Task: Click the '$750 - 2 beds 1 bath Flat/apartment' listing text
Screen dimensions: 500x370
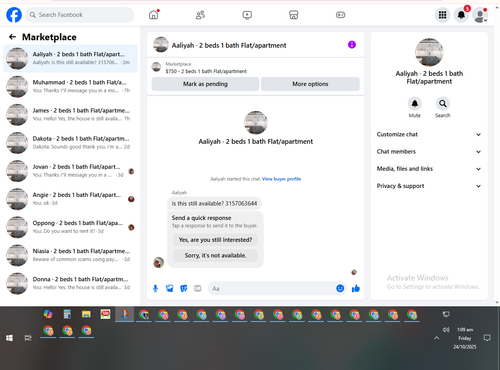Action: (x=206, y=71)
